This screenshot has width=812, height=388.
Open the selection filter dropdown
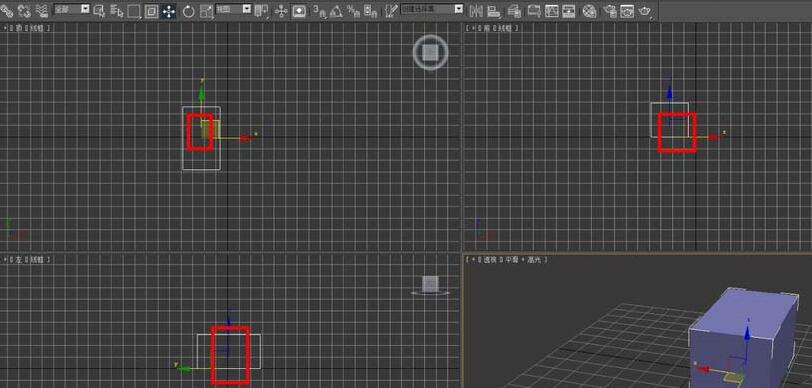72,9
